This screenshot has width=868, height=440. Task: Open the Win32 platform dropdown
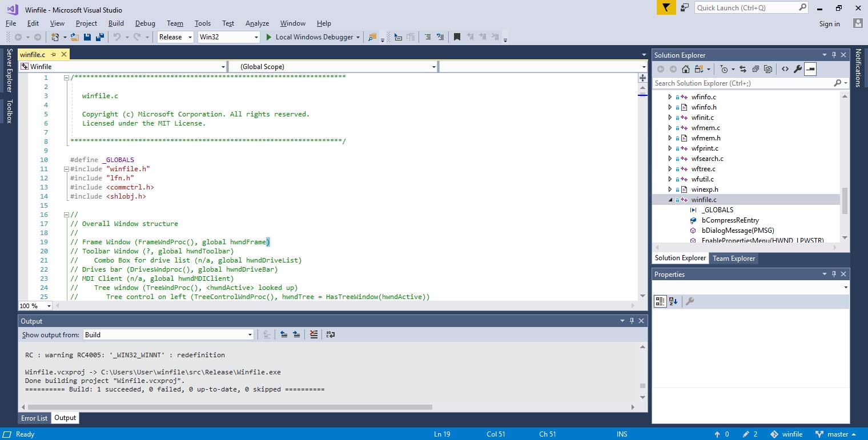coord(228,37)
